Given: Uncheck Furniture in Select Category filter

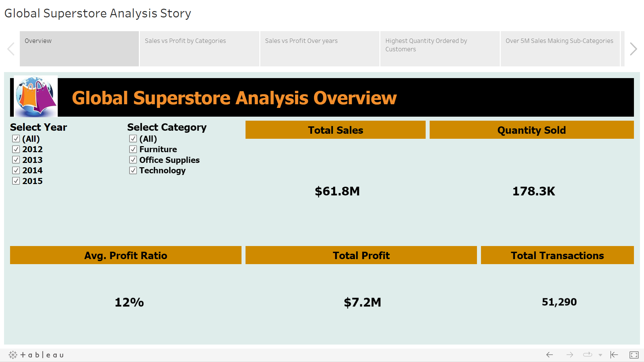Looking at the screenshot, I should tap(132, 149).
